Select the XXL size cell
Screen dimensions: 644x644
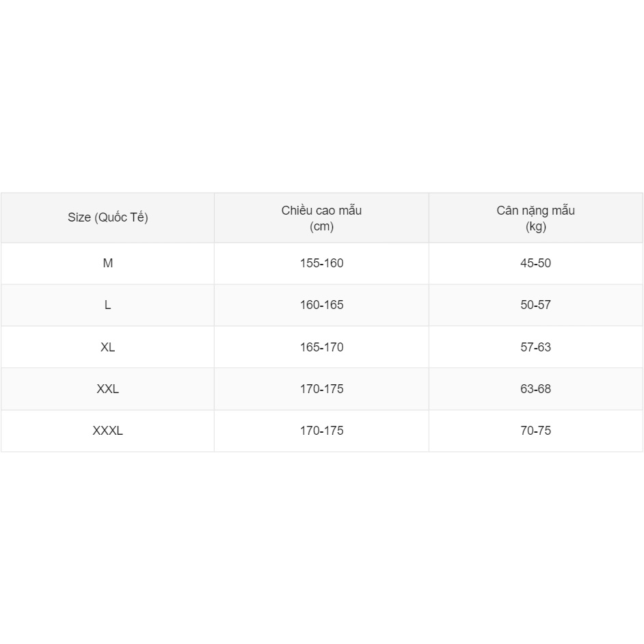point(107,389)
